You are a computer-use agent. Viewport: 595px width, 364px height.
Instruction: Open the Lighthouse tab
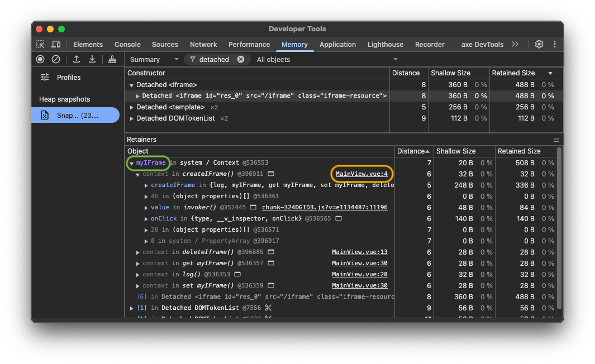point(385,44)
